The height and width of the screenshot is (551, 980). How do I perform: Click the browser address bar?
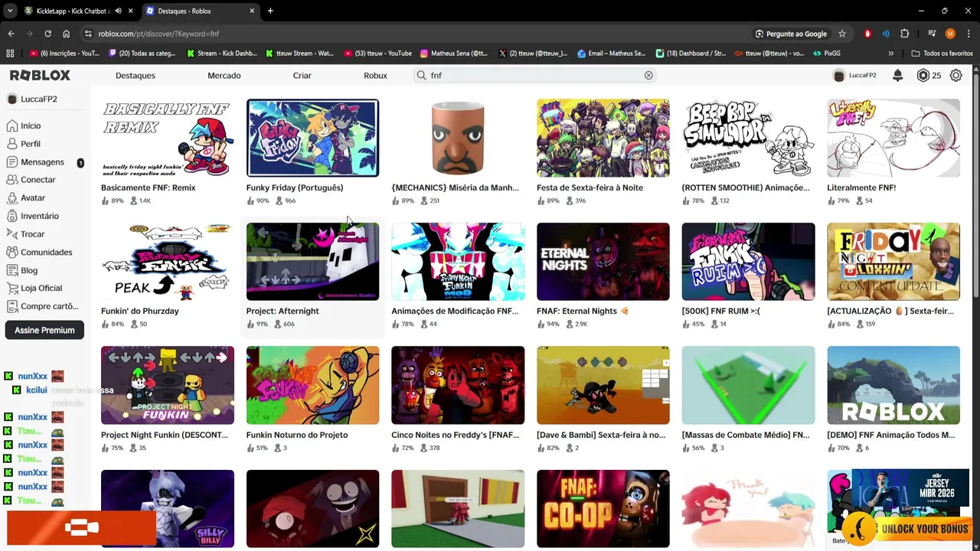417,34
